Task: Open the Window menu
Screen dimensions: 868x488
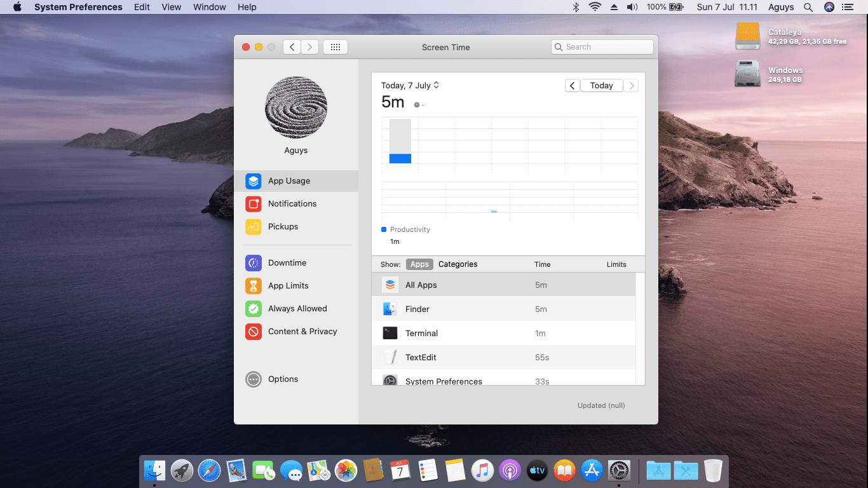Action: pos(209,7)
